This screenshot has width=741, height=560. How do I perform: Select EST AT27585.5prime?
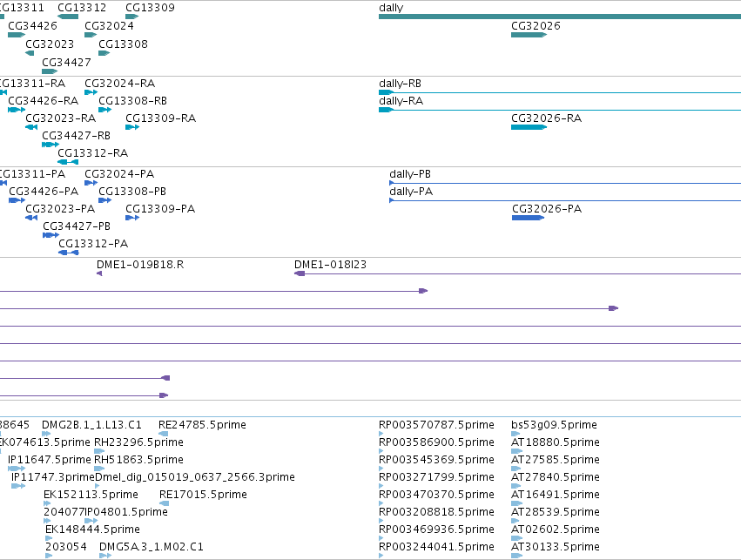pyautogui.click(x=515, y=469)
